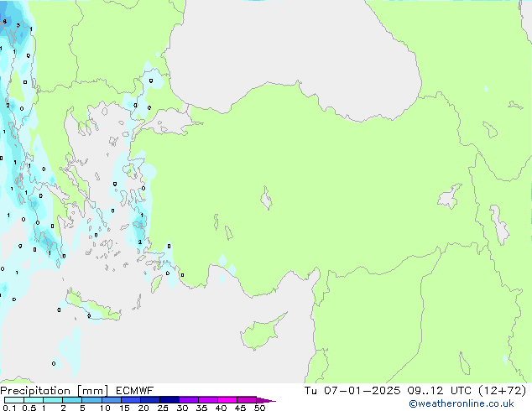Click the legend value "0.5"
The width and height of the screenshot is (532, 411).
[x=29, y=408]
